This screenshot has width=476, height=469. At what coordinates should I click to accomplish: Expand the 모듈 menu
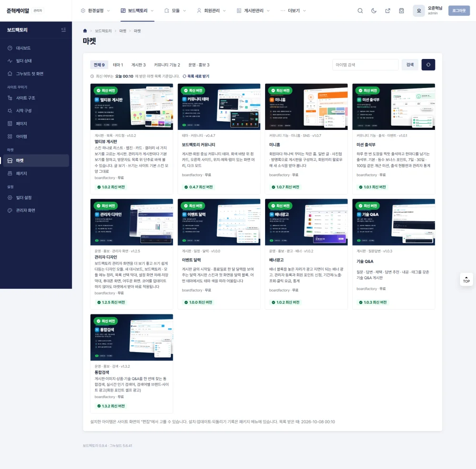[x=175, y=10]
